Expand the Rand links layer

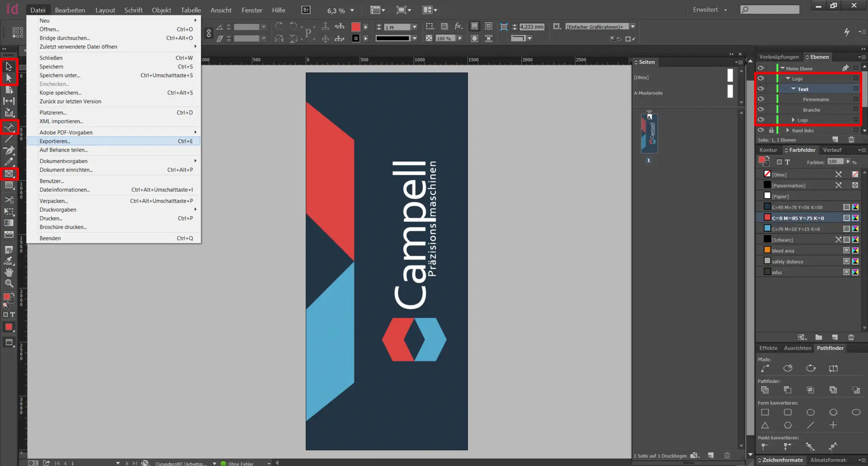pyautogui.click(x=788, y=130)
